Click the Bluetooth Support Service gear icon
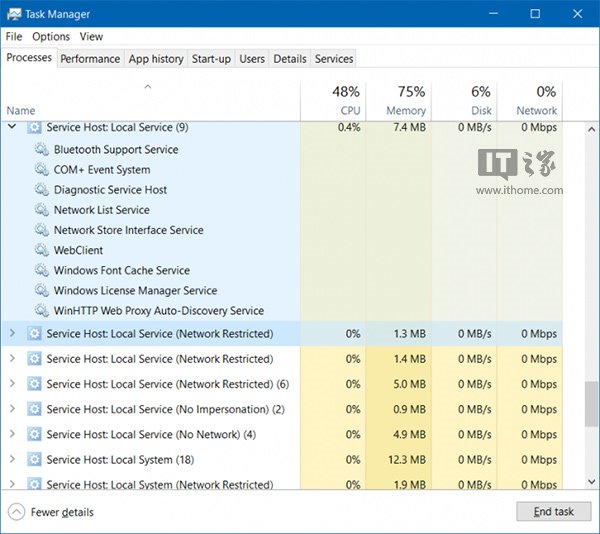Screen dimensions: 600x534 [42, 149]
